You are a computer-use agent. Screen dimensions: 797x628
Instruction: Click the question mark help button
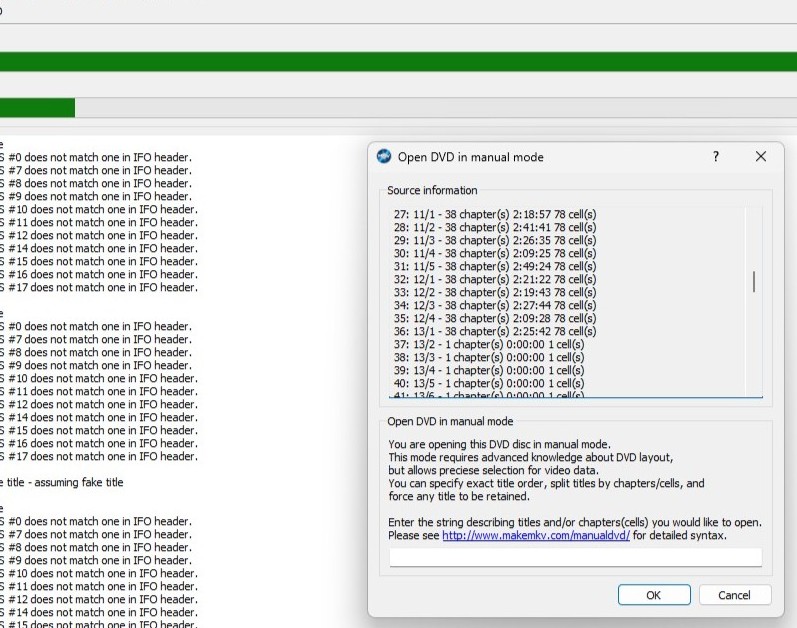[715, 157]
